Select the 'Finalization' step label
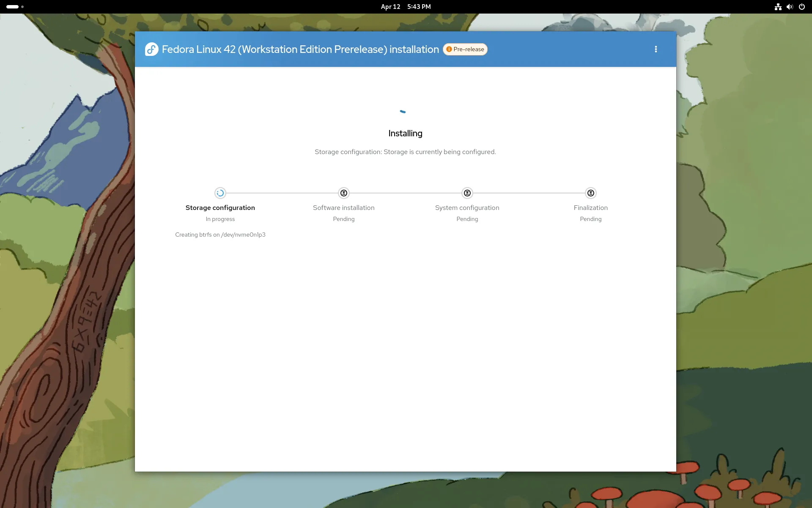Viewport: 812px width, 508px height. [x=591, y=207]
